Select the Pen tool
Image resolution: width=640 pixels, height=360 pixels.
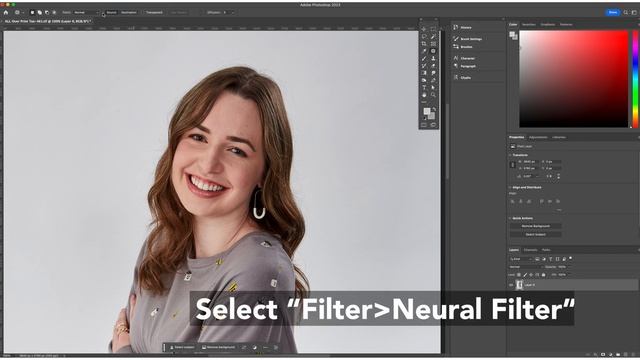[433, 80]
